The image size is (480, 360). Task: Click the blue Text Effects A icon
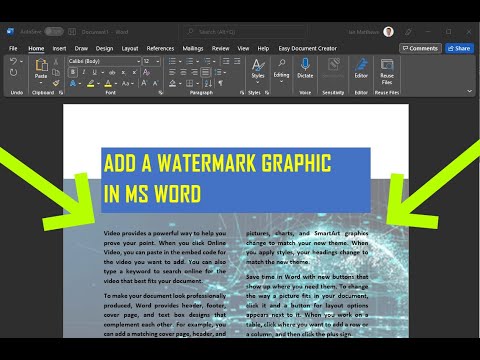click(73, 83)
